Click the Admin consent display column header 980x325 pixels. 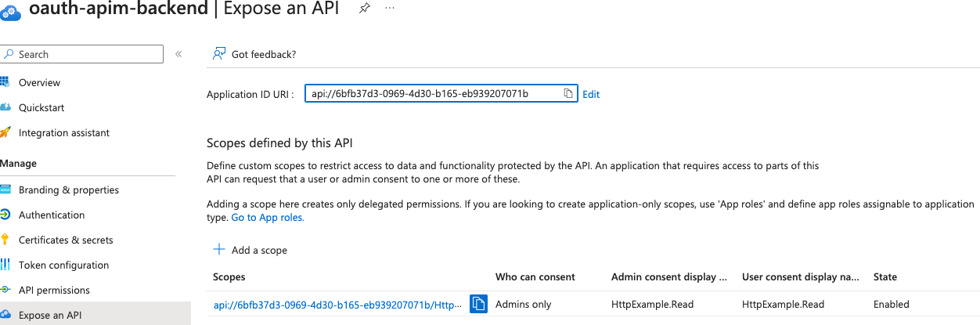pos(669,276)
